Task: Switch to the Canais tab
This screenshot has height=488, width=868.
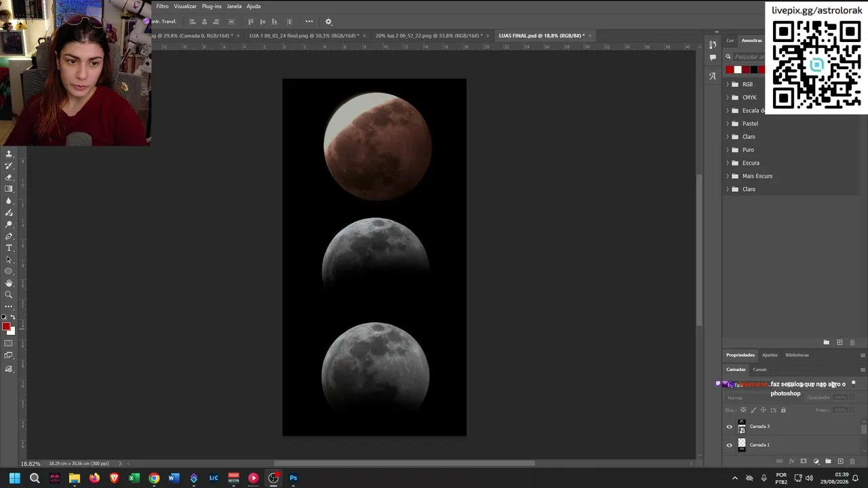Action: pos(759,369)
